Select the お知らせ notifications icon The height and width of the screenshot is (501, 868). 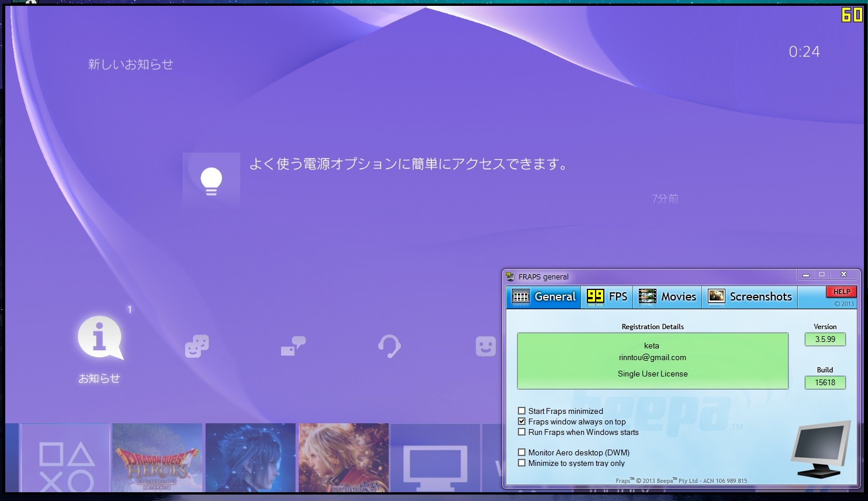pos(100,338)
